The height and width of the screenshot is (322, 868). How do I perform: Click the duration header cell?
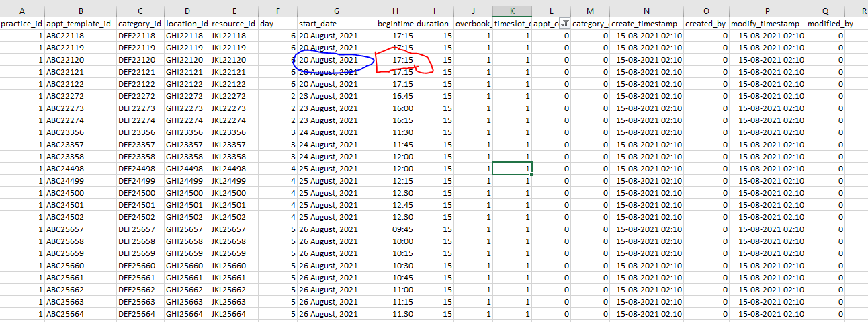(x=434, y=24)
